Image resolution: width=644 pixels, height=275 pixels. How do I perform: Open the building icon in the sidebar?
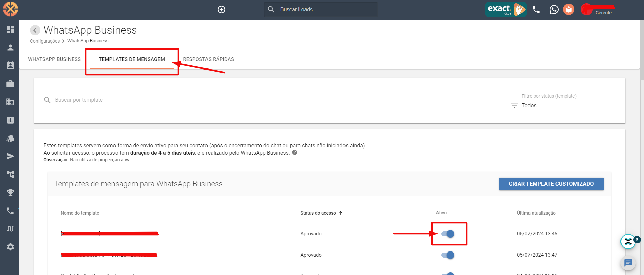tap(10, 102)
